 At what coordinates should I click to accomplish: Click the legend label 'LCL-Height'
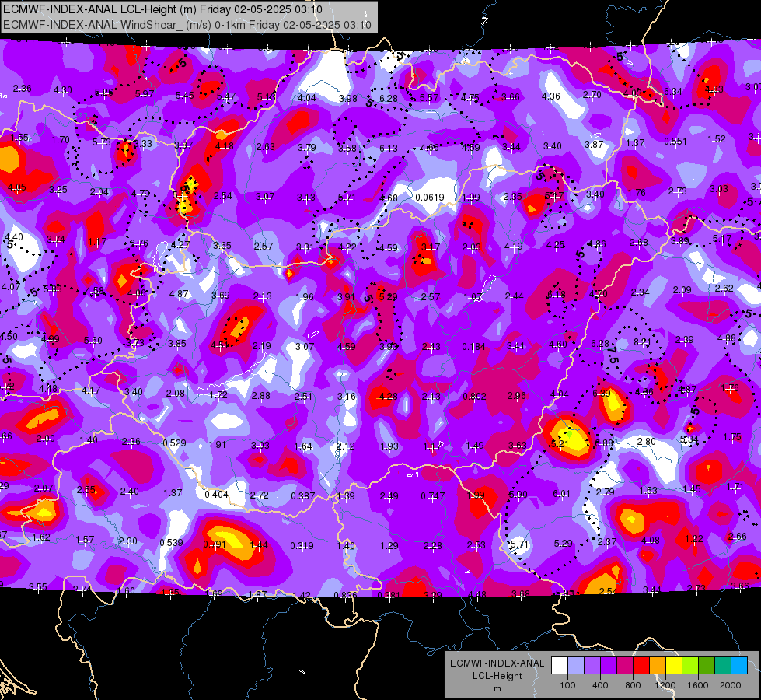pos(497,676)
